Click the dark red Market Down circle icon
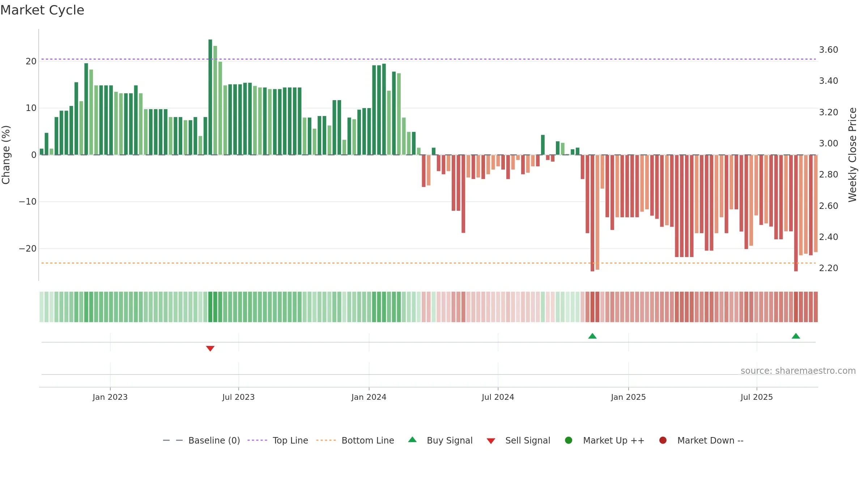The width and height of the screenshot is (868, 488). click(663, 440)
